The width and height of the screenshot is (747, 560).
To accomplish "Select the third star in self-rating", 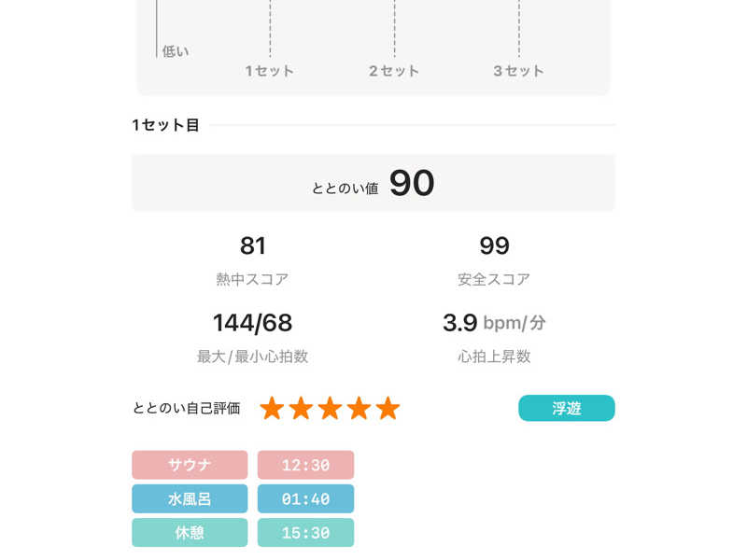I will [x=330, y=409].
